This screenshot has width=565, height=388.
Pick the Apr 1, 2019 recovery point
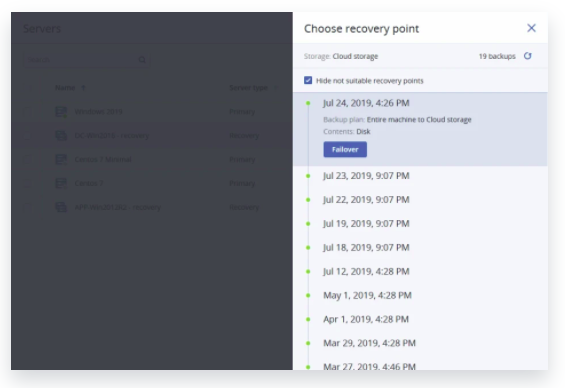366,319
